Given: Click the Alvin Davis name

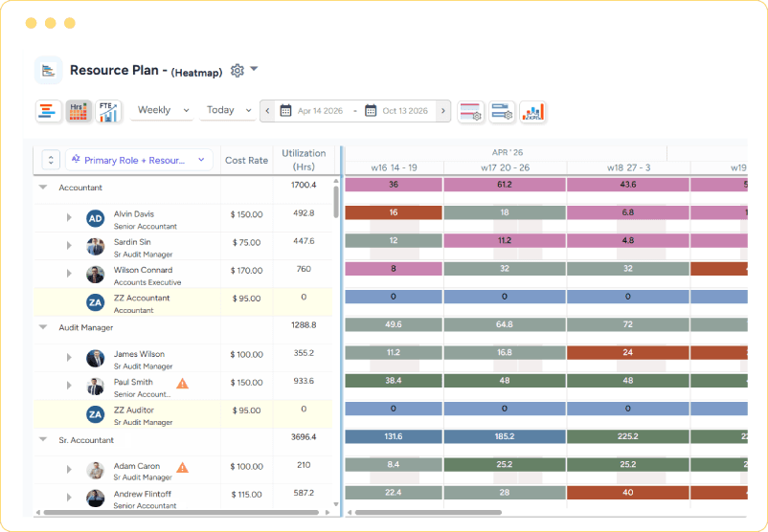Looking at the screenshot, I should (x=134, y=214).
